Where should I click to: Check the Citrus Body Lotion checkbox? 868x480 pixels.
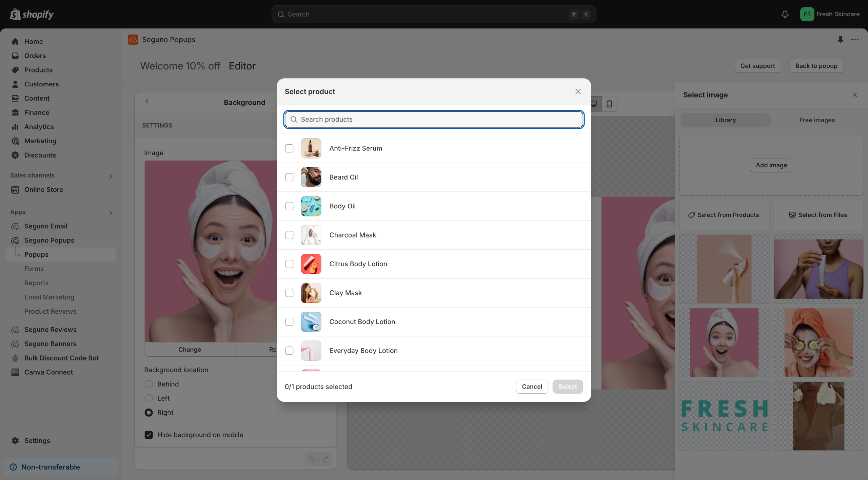(x=289, y=264)
